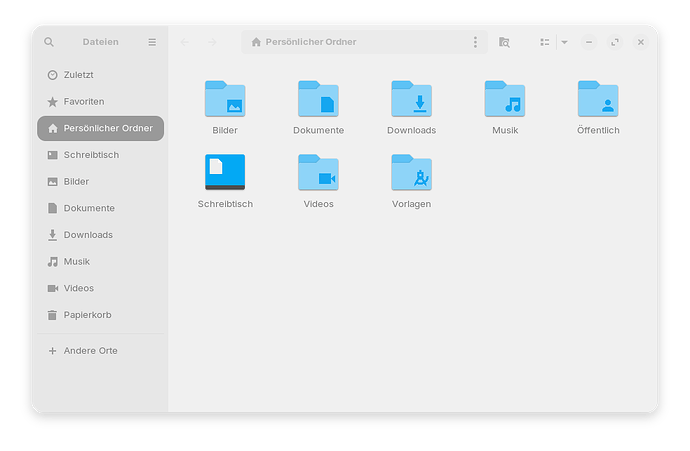Minimize the Dateien window

589,42
